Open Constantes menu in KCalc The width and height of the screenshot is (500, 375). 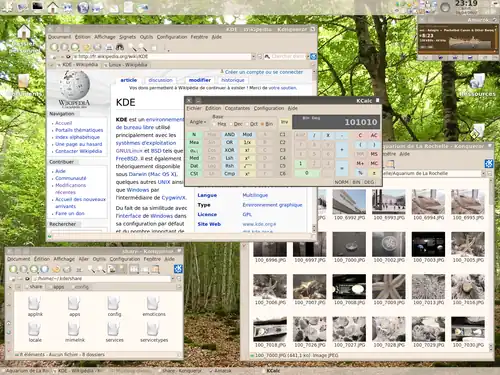(237, 108)
